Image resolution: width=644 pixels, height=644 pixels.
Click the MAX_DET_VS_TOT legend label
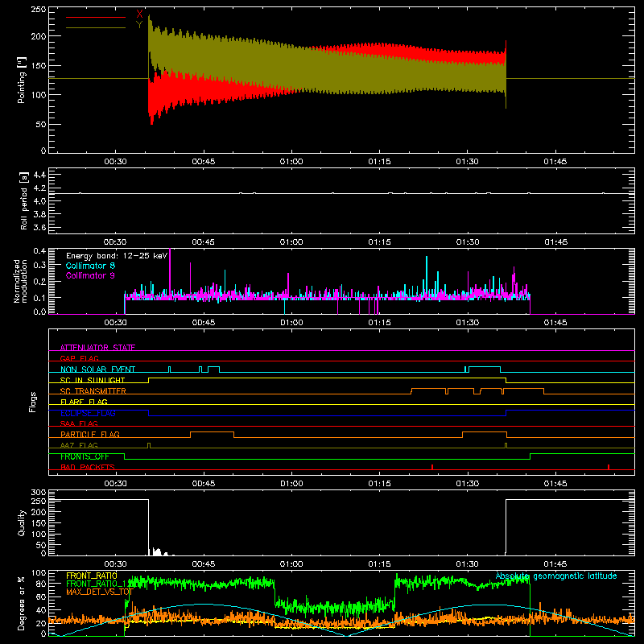tap(100, 592)
